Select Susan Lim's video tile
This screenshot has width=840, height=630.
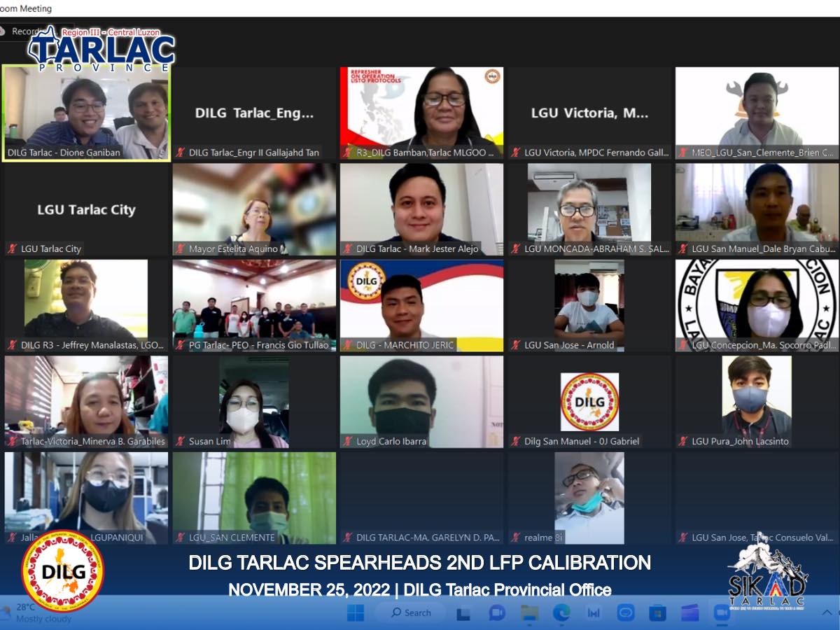point(254,402)
